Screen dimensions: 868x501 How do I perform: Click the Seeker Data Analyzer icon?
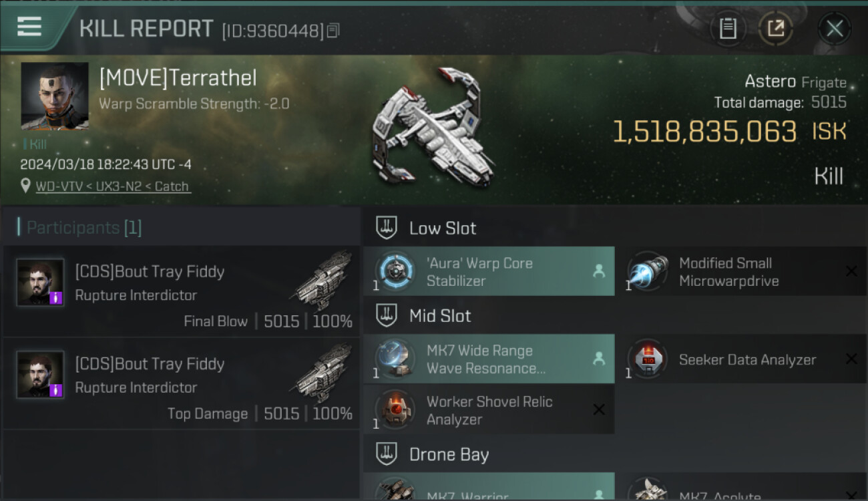648,359
